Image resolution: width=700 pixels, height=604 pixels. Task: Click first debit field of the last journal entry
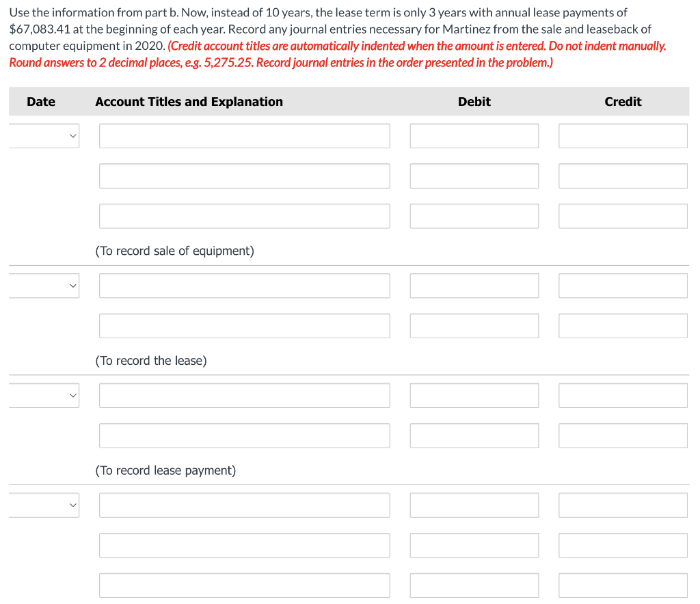pos(474,506)
